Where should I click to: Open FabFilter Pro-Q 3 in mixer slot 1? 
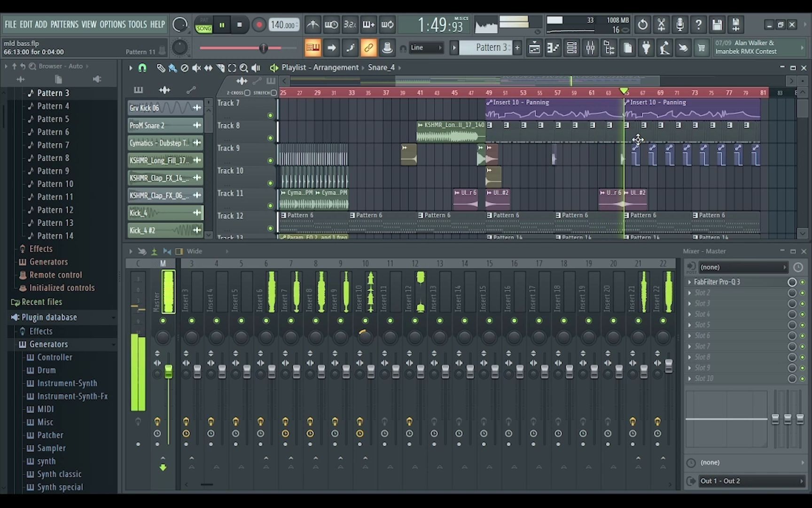pyautogui.click(x=718, y=282)
